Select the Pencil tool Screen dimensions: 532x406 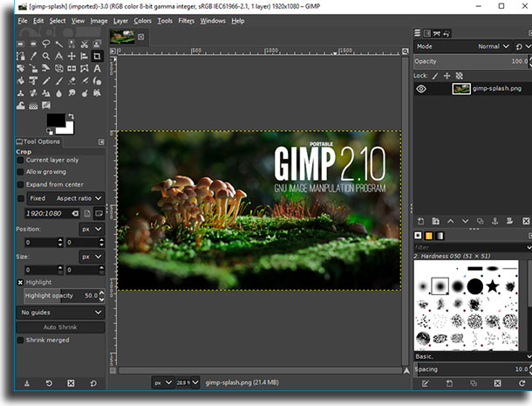46,81
